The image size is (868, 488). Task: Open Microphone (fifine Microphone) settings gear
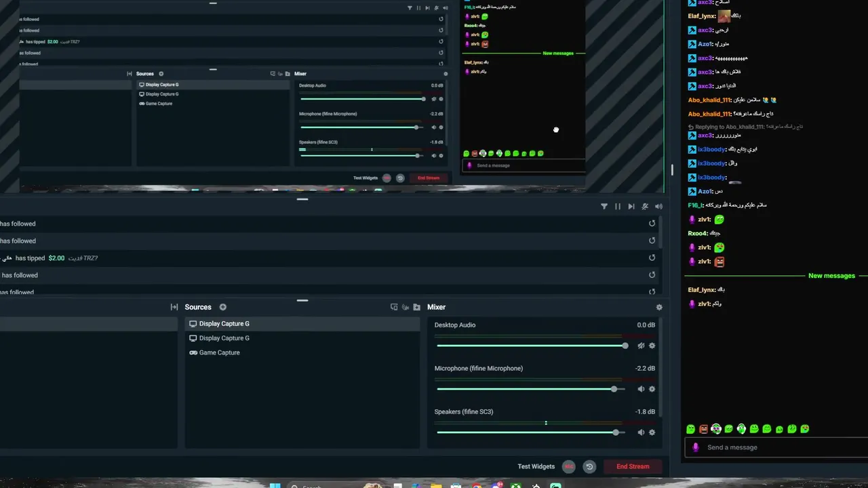click(652, 389)
